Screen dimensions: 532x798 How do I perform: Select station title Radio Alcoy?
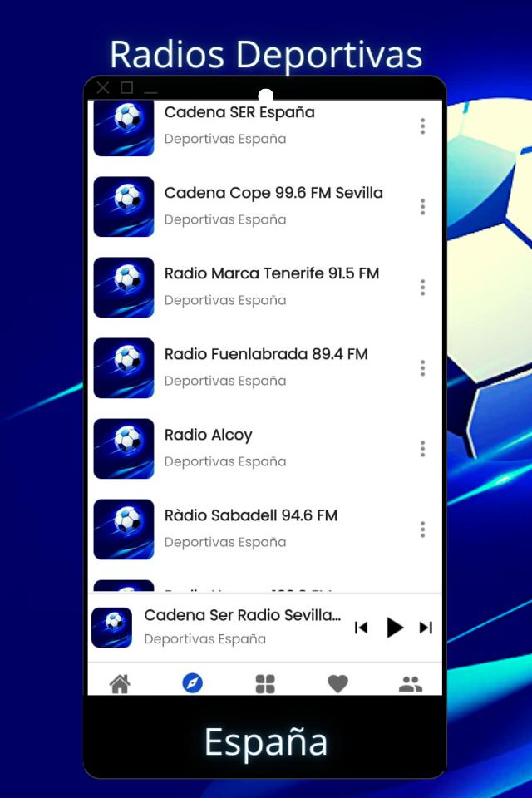[208, 435]
